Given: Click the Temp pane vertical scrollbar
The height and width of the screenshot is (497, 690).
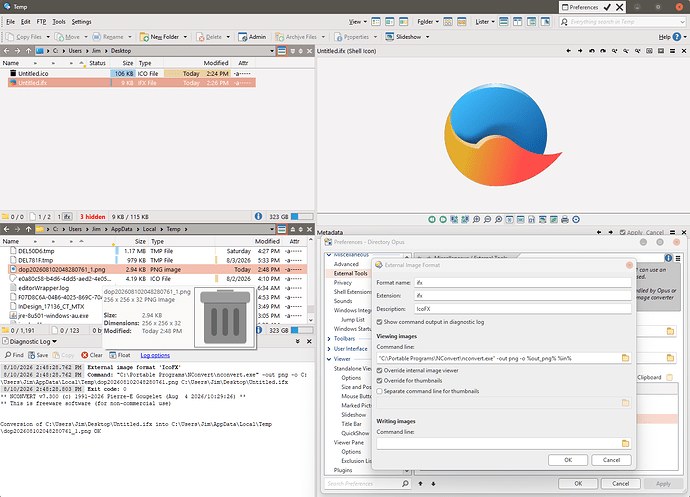Looking at the screenshot, I should coord(311,280).
